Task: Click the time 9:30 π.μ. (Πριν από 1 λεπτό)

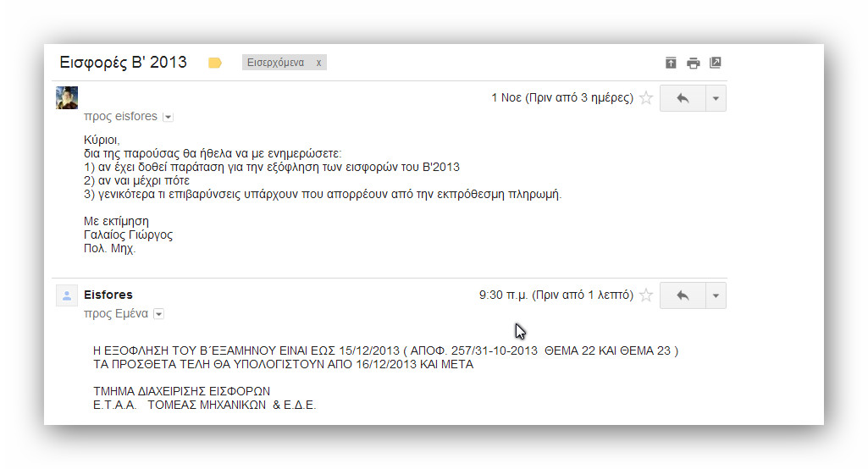Action: click(556, 295)
